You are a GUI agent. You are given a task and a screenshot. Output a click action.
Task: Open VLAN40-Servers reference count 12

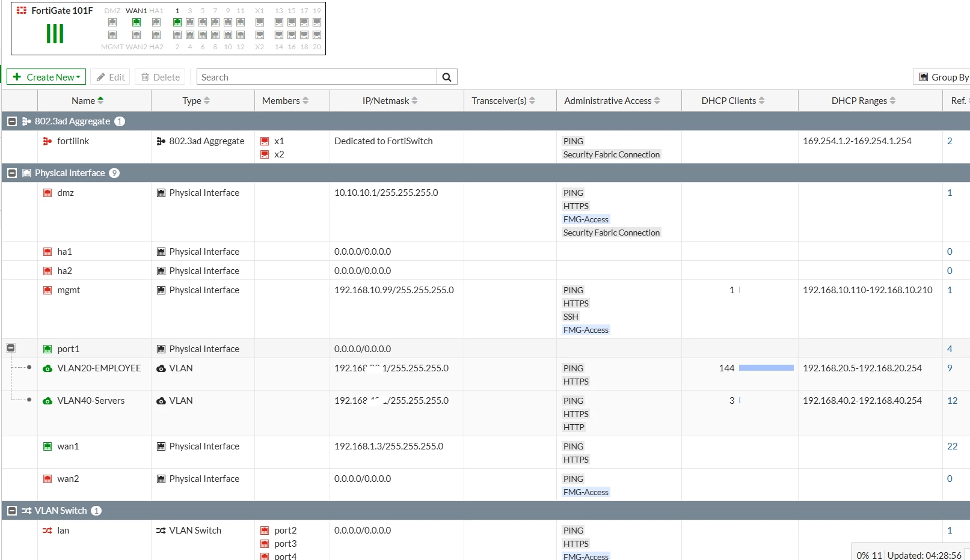(952, 401)
